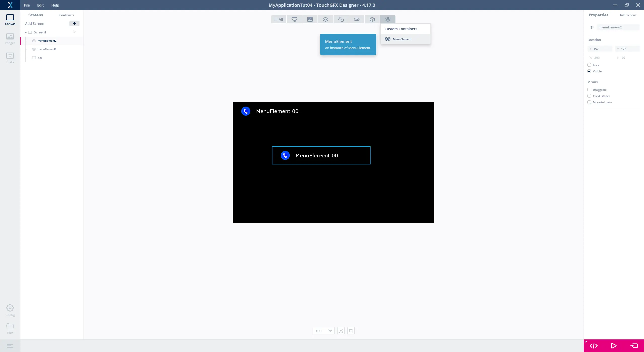Click the Shapes widget category icon
This screenshot has width=644, height=352.
[x=341, y=19]
